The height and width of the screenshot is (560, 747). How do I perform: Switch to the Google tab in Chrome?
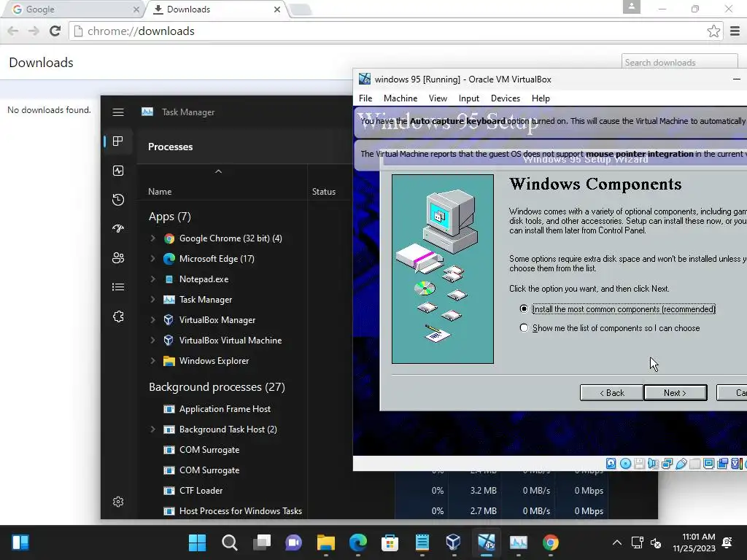pos(71,9)
